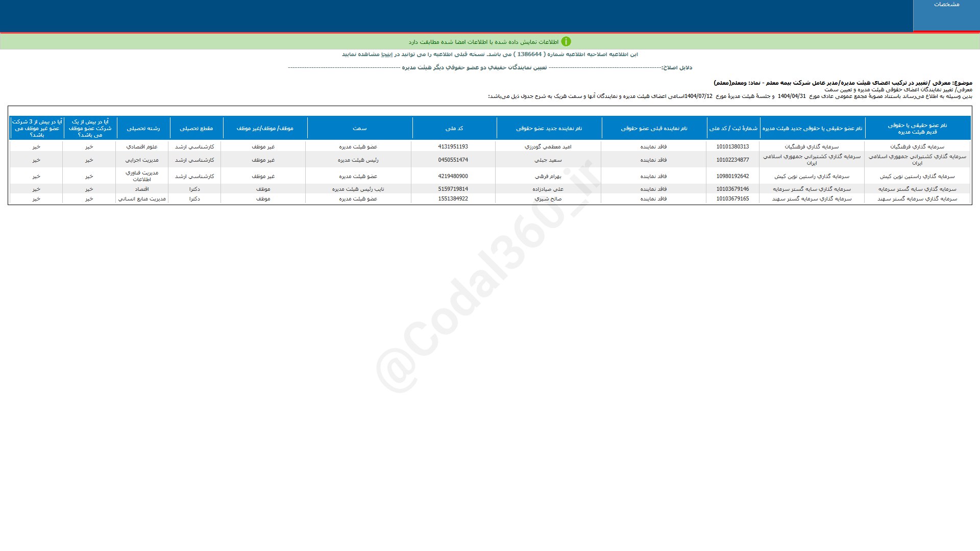The height and width of the screenshot is (551, 980).
Task: Open the مشخصات tab
Action: 946,5
